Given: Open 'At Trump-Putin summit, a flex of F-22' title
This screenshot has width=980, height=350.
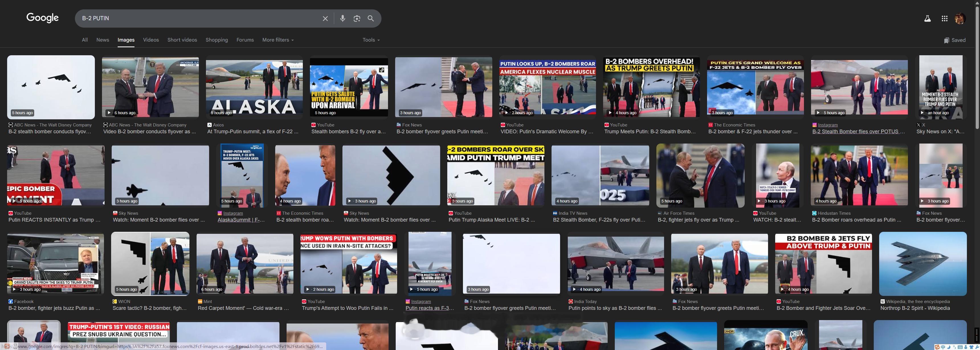Looking at the screenshot, I should (253, 132).
